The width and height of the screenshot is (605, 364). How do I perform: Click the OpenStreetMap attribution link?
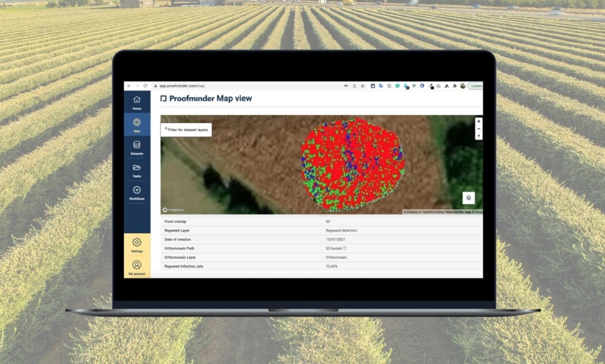(x=432, y=211)
